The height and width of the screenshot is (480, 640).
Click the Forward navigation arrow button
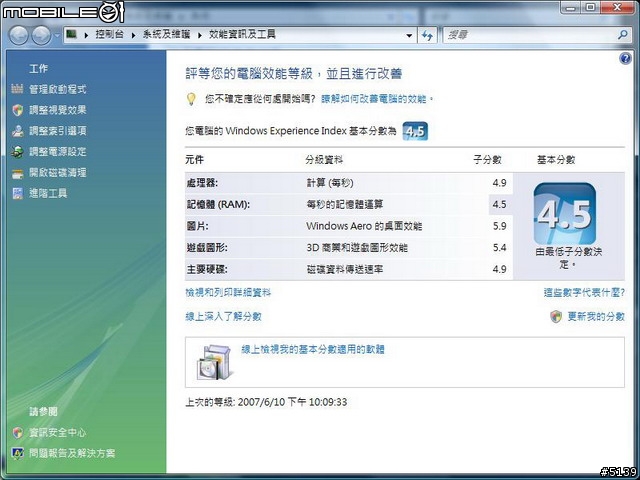(x=41, y=35)
